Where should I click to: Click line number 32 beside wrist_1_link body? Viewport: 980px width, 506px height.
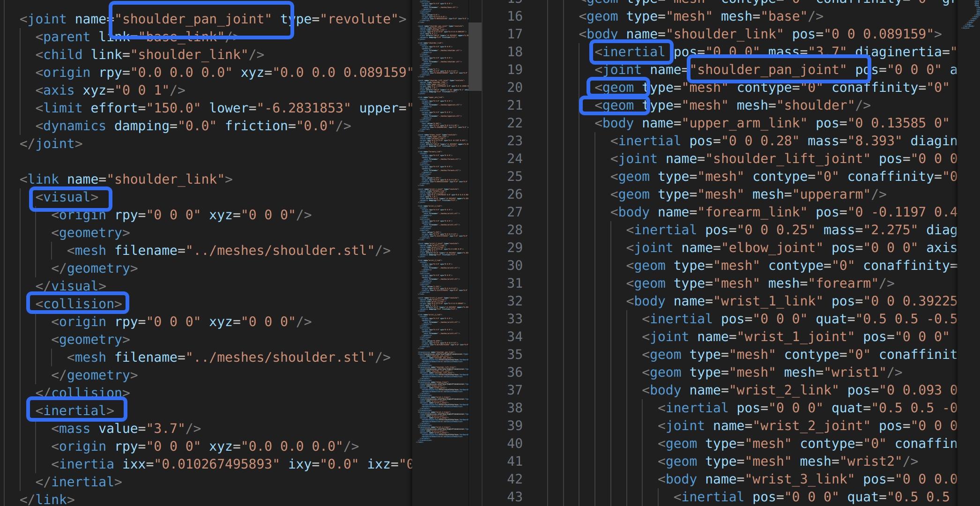(x=514, y=301)
